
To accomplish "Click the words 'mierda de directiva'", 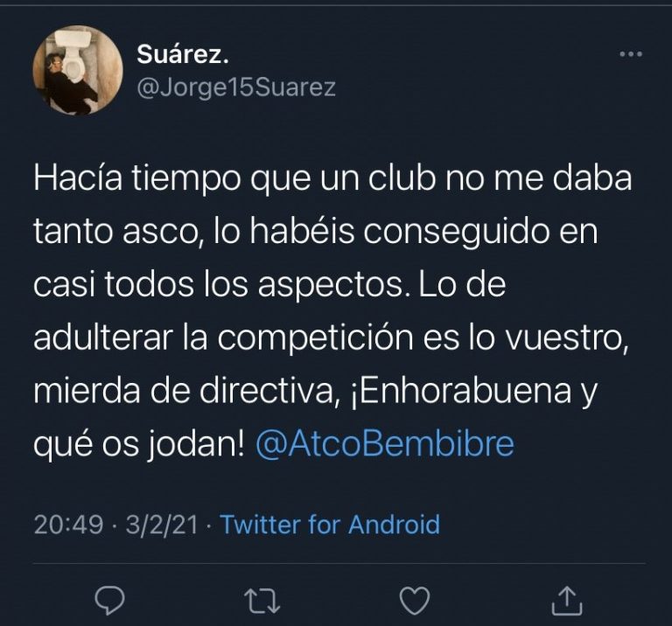I will (x=184, y=391).
